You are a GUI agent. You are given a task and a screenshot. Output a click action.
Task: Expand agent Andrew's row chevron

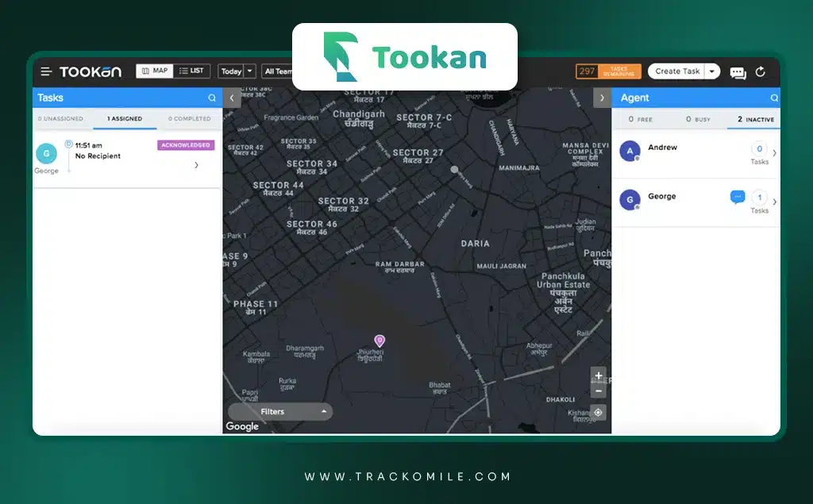coord(775,153)
